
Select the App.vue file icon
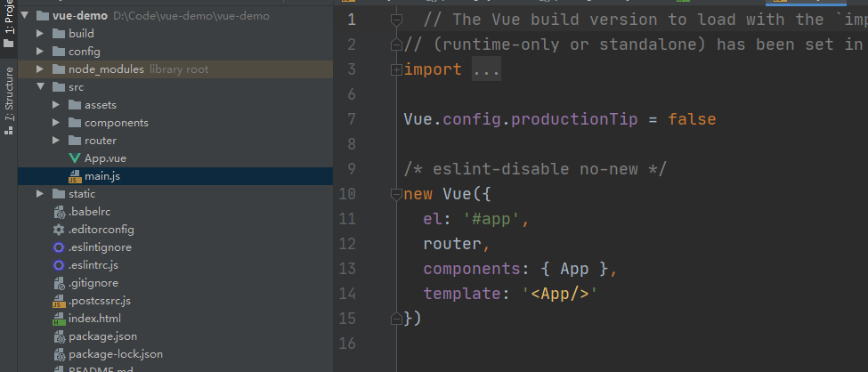coord(75,158)
